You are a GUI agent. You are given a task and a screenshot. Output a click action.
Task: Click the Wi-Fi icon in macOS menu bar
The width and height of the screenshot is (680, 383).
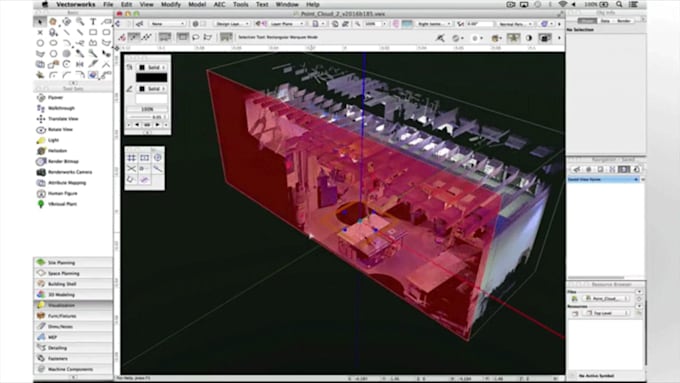click(563, 4)
